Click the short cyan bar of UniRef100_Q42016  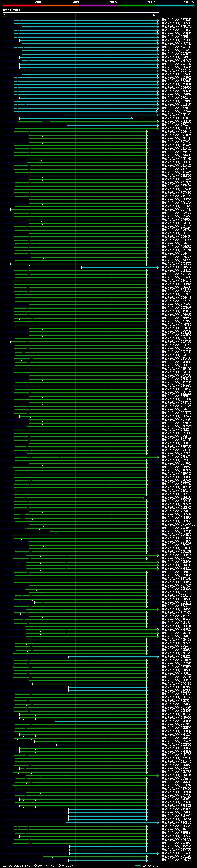pos(76,118)
